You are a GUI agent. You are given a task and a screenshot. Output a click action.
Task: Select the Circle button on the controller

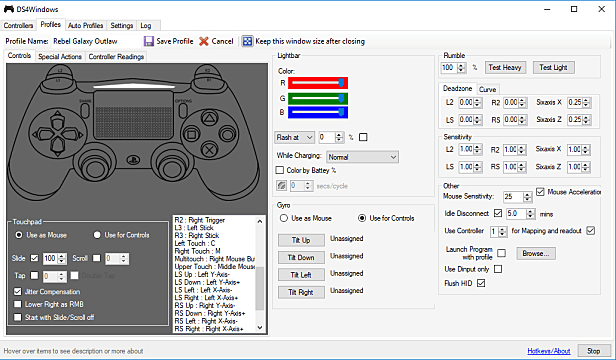(x=227, y=134)
